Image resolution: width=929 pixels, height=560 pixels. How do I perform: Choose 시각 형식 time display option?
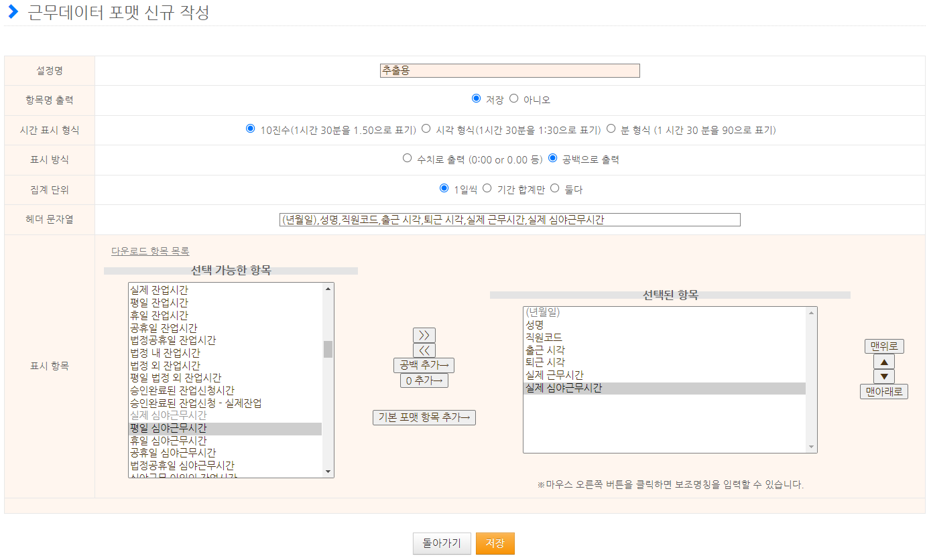(x=426, y=129)
